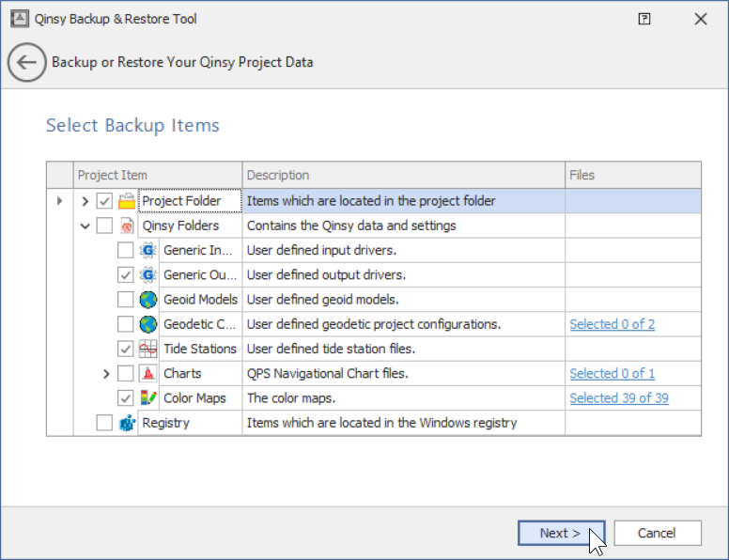Click the Geoid Models globe icon
Screen dimensions: 729x560
[148, 300]
